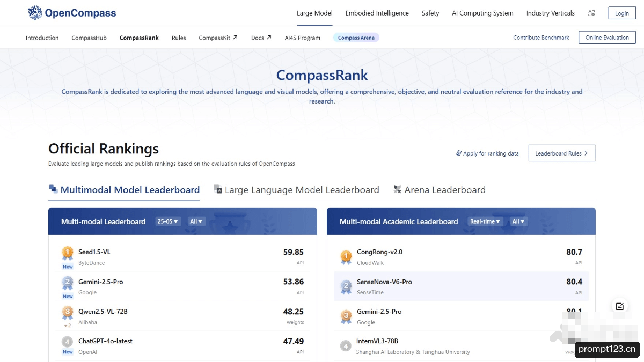Open the Real-time period dropdown
The image size is (644, 362).
coord(486,221)
